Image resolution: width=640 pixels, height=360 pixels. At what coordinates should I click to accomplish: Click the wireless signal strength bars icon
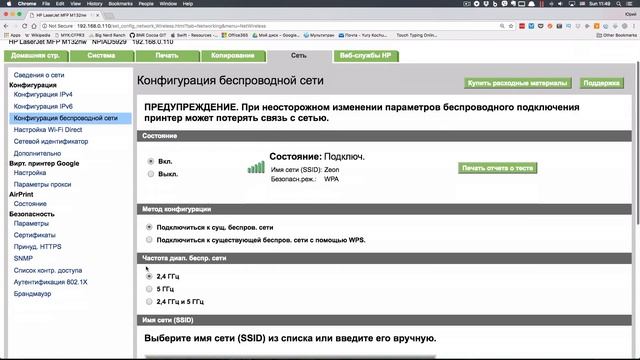click(256, 167)
